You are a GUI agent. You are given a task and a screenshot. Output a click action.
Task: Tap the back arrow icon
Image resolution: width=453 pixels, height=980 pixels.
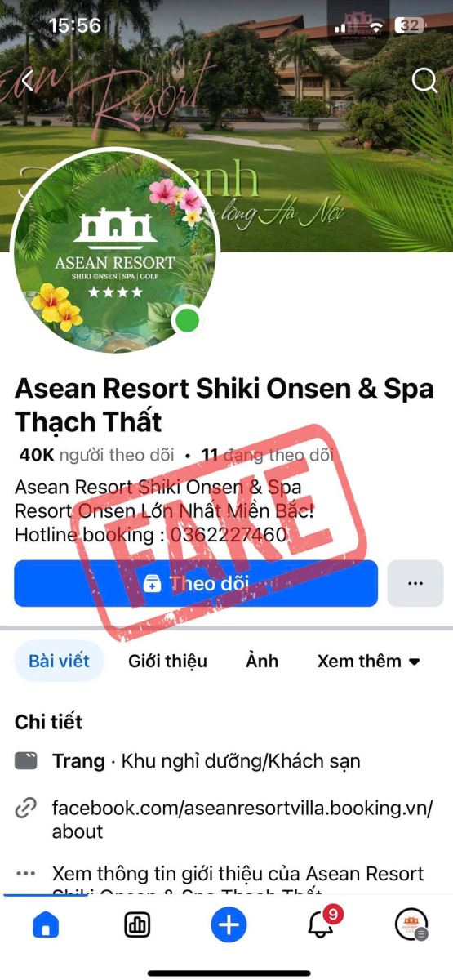[27, 80]
